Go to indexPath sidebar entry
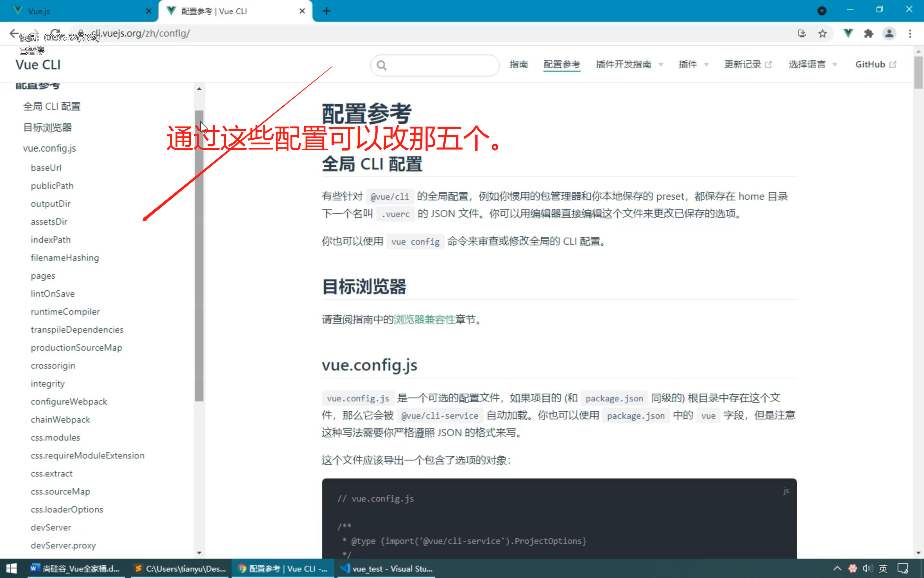 coord(51,240)
